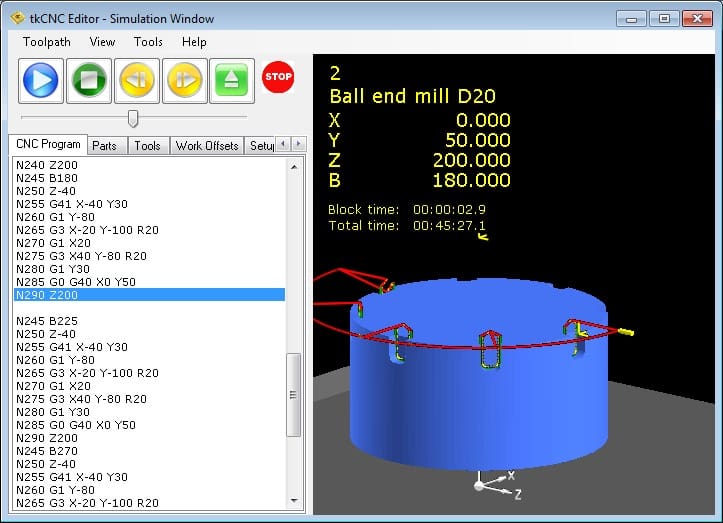
Task: Open the Help menu
Action: (x=194, y=42)
